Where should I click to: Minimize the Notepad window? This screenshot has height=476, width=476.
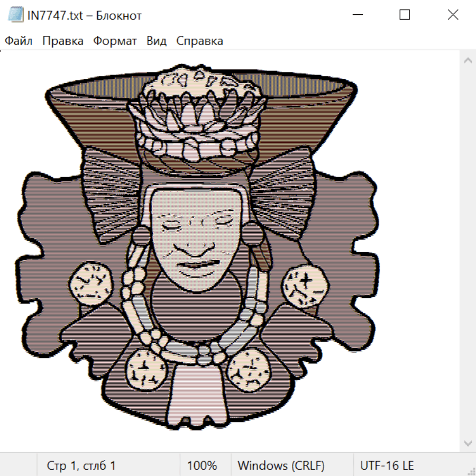pos(356,15)
